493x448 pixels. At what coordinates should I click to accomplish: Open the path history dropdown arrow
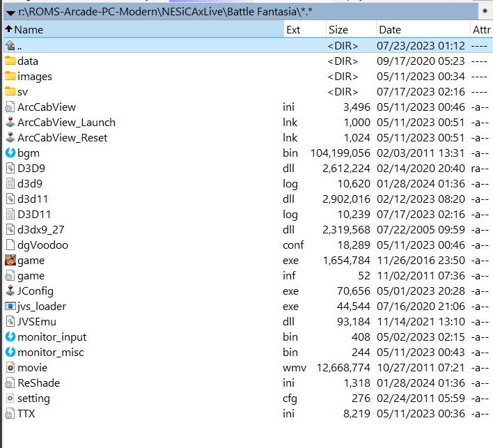click(10, 13)
